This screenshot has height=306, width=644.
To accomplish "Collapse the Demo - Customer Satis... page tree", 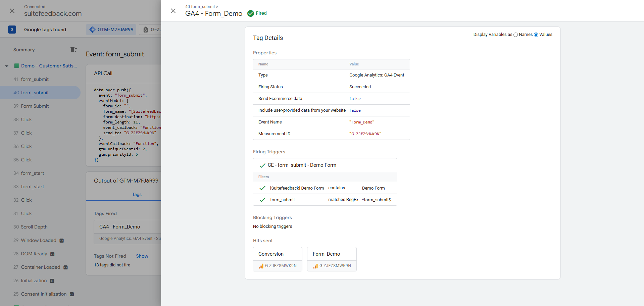I will pos(7,66).
